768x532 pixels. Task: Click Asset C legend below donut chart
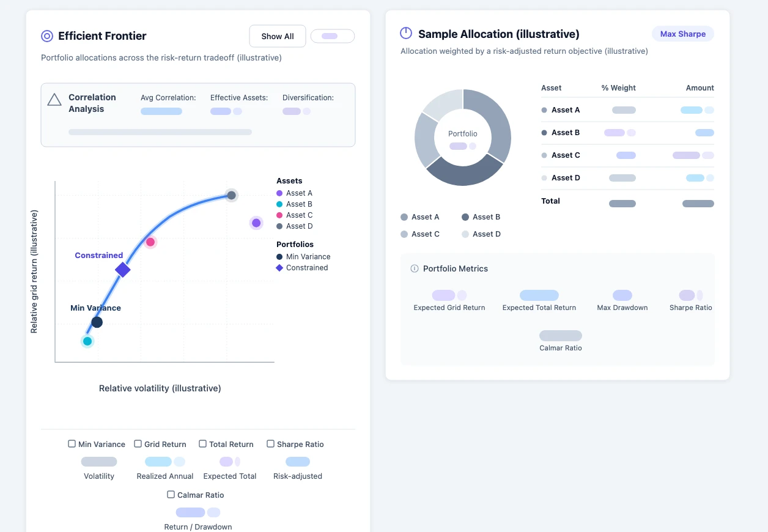tap(420, 234)
